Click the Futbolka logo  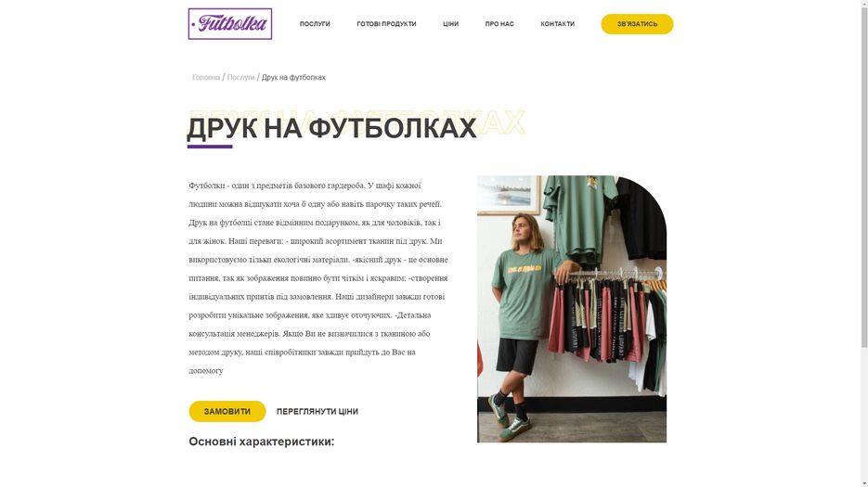pos(229,24)
